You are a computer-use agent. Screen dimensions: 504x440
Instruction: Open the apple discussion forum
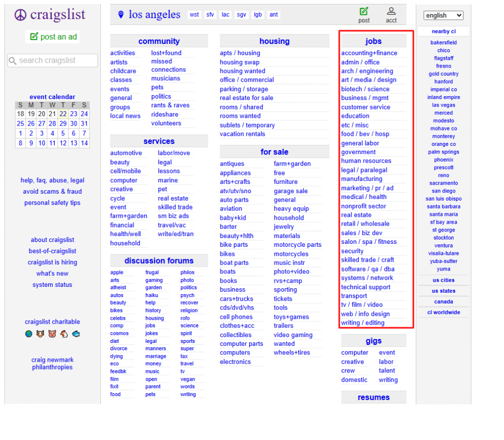pyautogui.click(x=117, y=272)
